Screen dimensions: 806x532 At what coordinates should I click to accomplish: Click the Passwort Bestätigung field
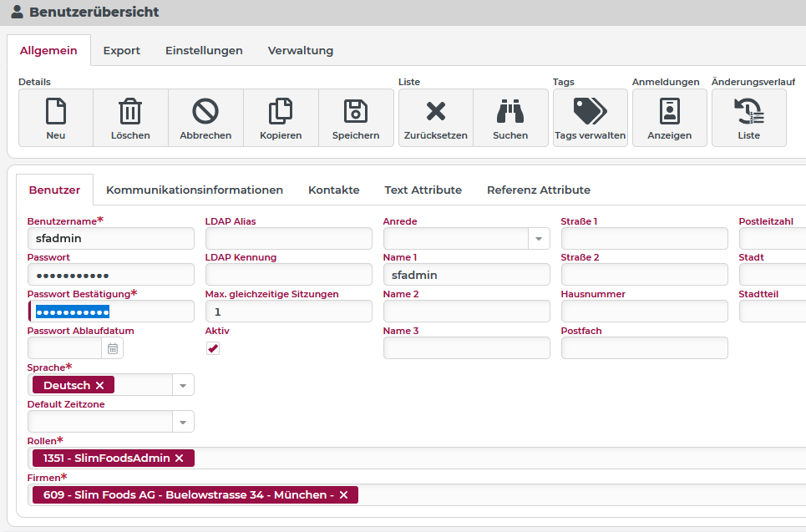pos(111,312)
